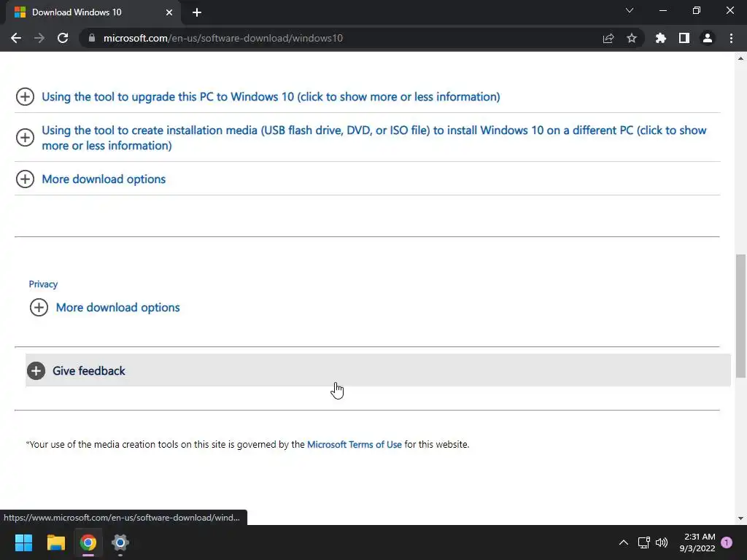Minimize the Chrome window
The height and width of the screenshot is (560, 747).
pyautogui.click(x=662, y=10)
